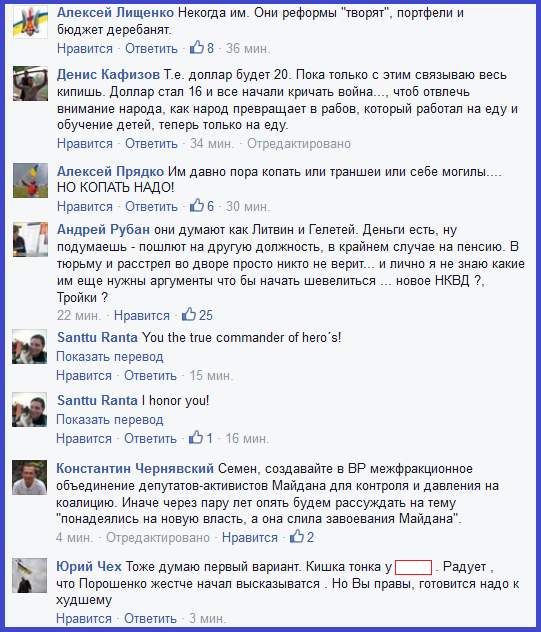
Task: Reply to Юрий Чех's comment
Action: coord(150,618)
